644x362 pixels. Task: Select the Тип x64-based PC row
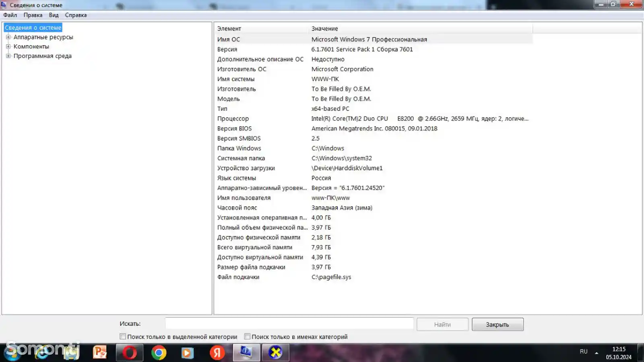[x=374, y=109]
